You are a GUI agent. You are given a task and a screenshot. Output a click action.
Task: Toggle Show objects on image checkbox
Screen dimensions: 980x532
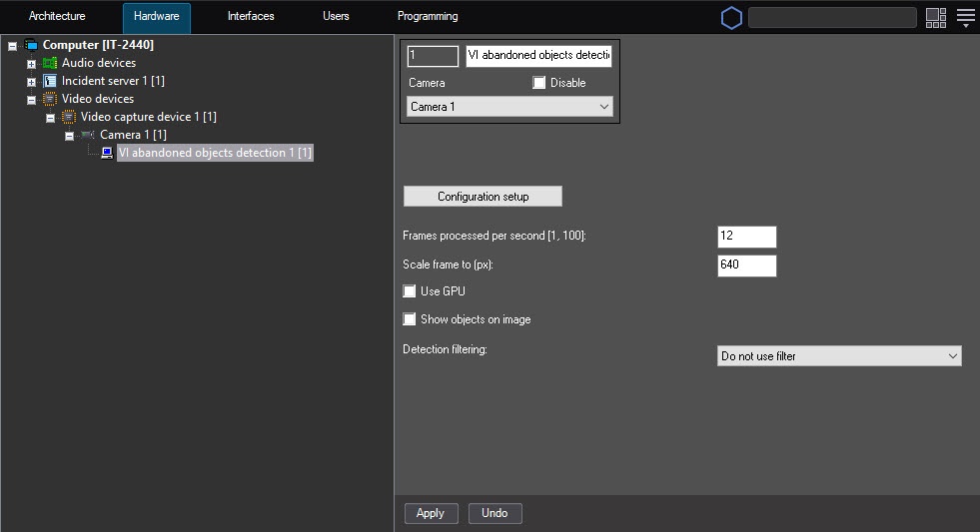pos(410,319)
